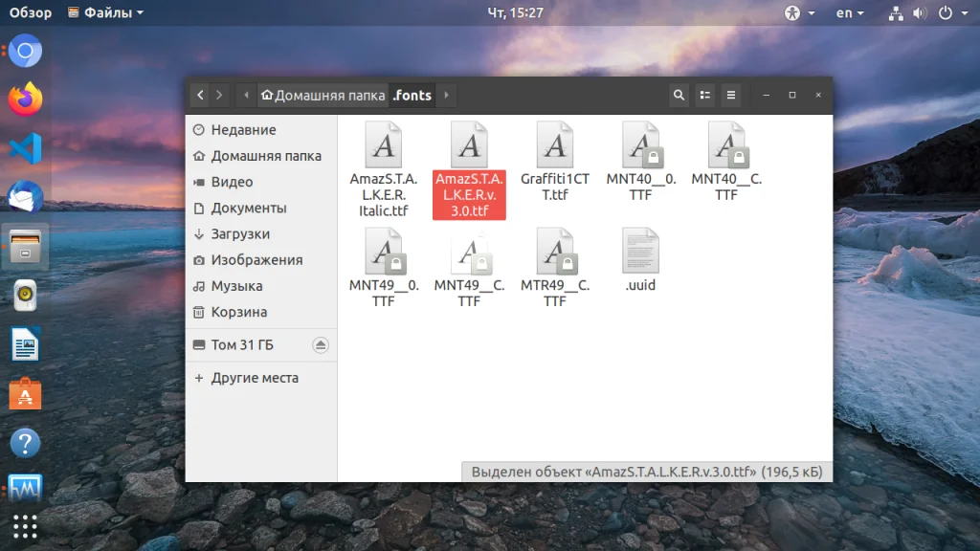Click Домашняя папка in the path bar
The height and width of the screenshot is (551, 980).
pos(323,95)
